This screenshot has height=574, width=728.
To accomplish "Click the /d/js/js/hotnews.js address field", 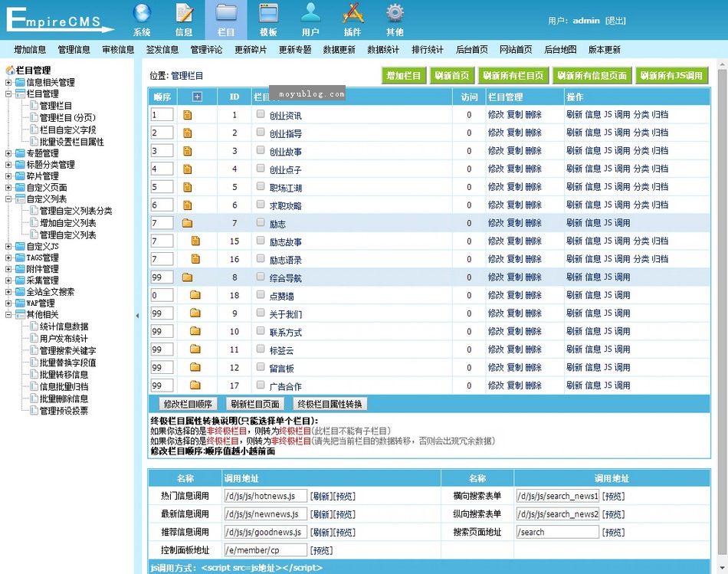I will click(x=266, y=496).
